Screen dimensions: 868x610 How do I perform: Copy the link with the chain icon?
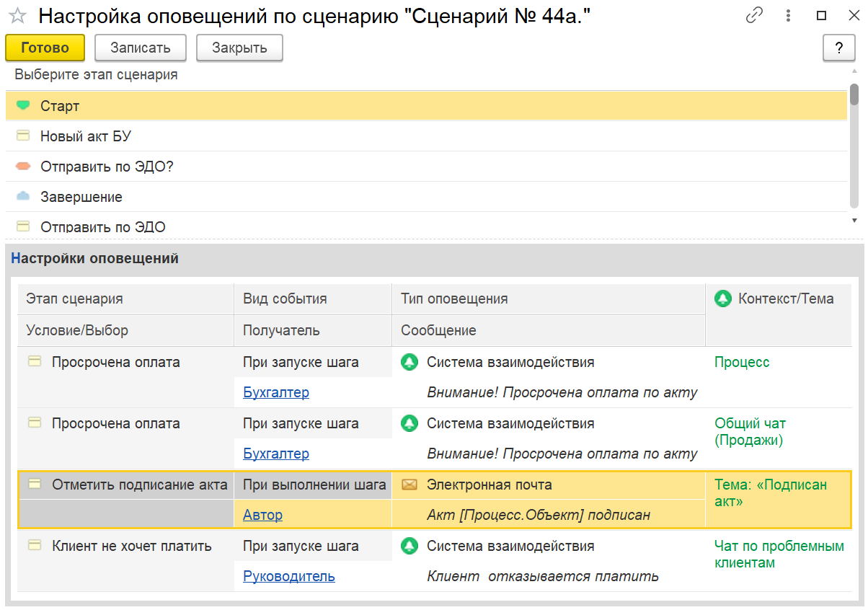click(x=754, y=15)
